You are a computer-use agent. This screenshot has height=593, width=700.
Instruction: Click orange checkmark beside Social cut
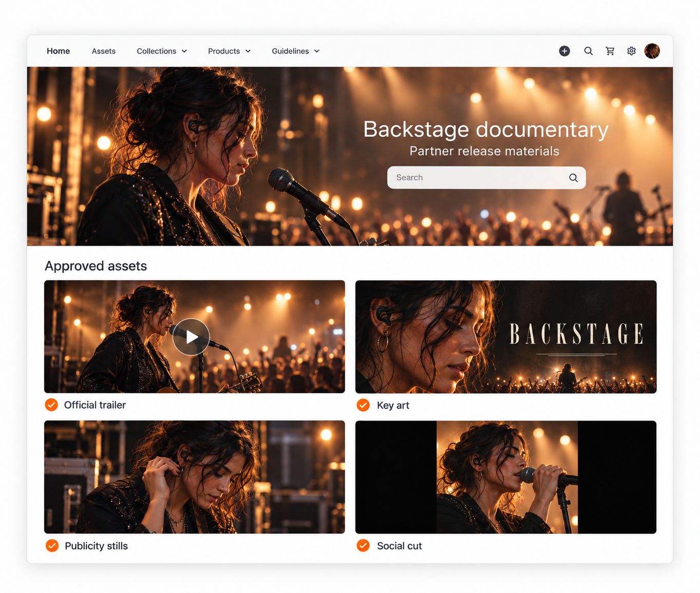point(363,546)
